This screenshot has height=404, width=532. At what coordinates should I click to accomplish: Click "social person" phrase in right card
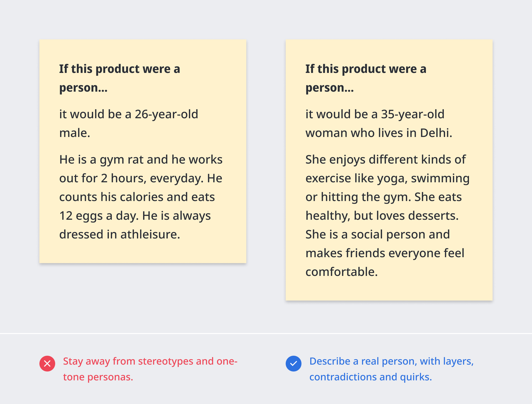(388, 235)
